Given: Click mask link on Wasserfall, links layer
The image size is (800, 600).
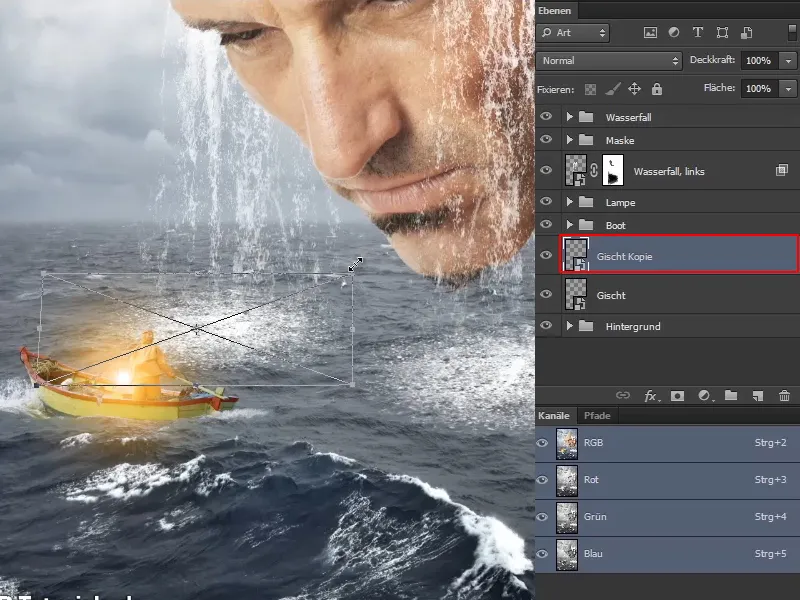Looking at the screenshot, I should 594,170.
